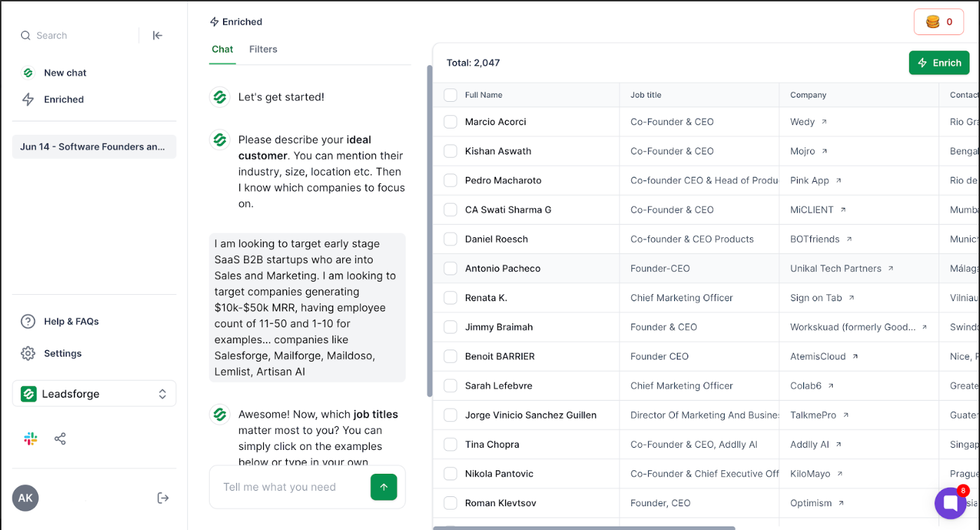Switch to the Chat tab

[x=222, y=49]
